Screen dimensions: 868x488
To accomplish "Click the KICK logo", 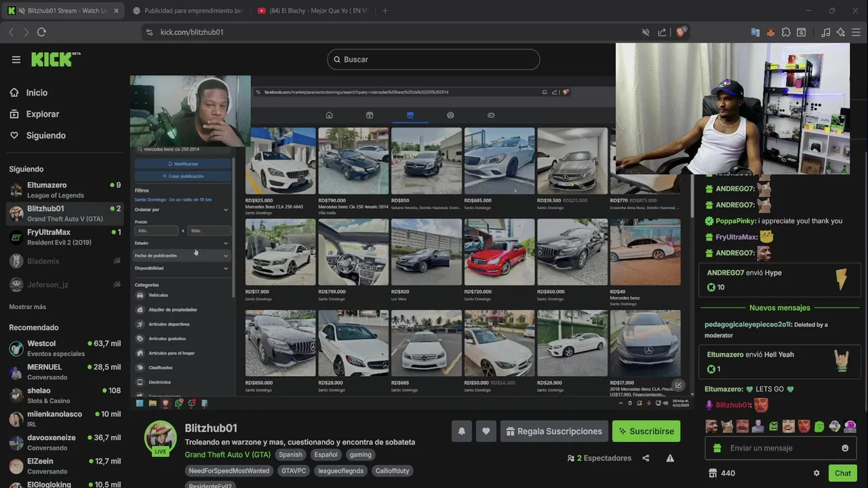I will (56, 59).
